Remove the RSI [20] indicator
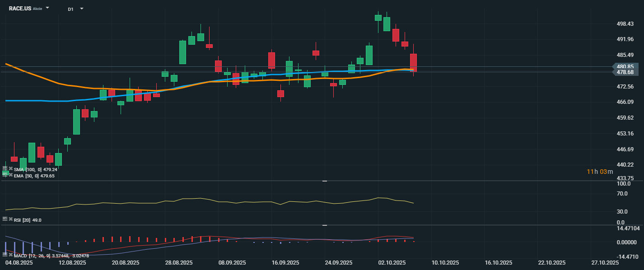 pos(10,219)
